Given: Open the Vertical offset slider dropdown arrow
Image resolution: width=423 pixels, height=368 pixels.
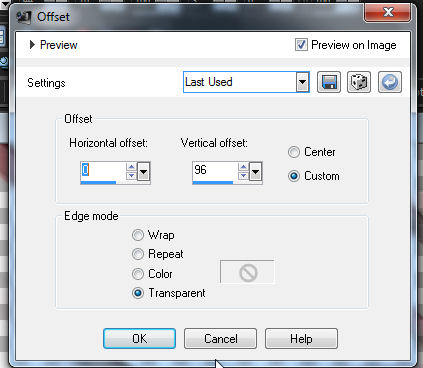Looking at the screenshot, I should point(256,172).
